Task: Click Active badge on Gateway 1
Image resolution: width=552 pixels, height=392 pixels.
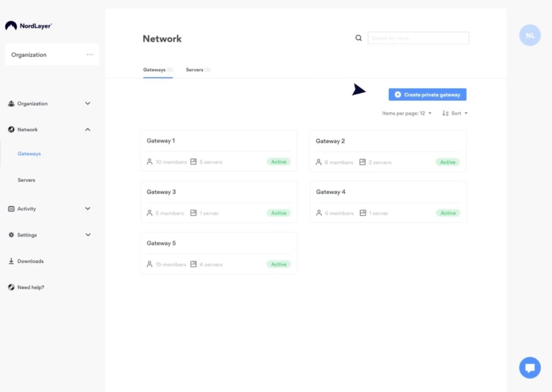Action: coord(279,162)
